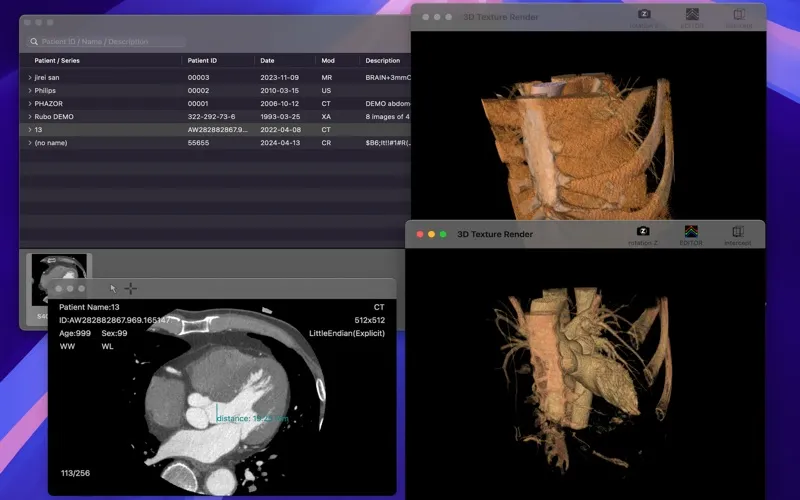The width and height of the screenshot is (800, 500).
Task: Click patient ID 00001 cell
Action: tap(198, 104)
